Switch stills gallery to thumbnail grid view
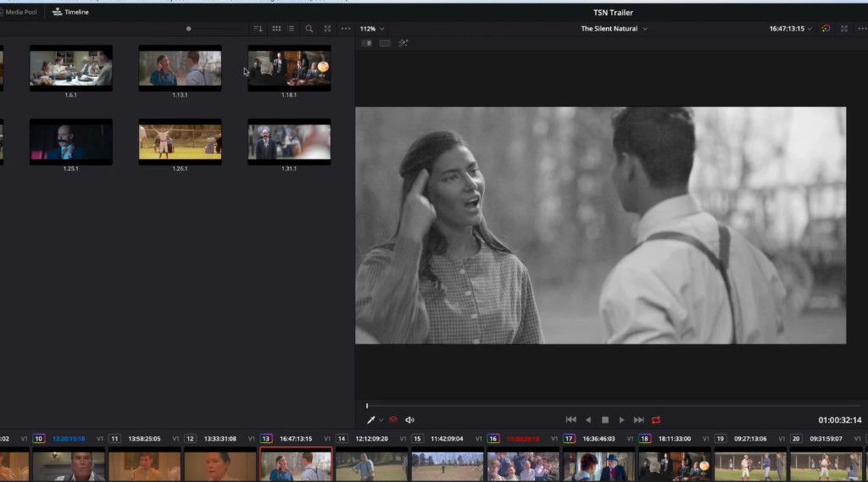Image resolution: width=868 pixels, height=482 pixels. point(276,29)
